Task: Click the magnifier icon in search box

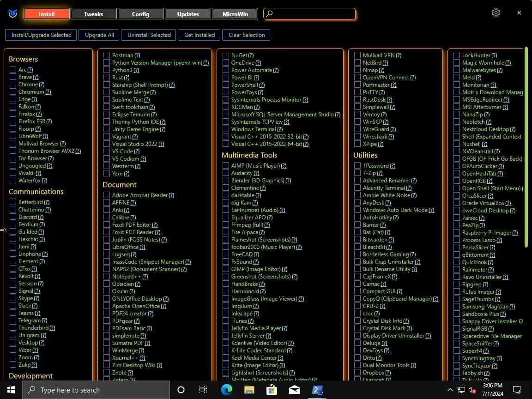Action: (269, 14)
